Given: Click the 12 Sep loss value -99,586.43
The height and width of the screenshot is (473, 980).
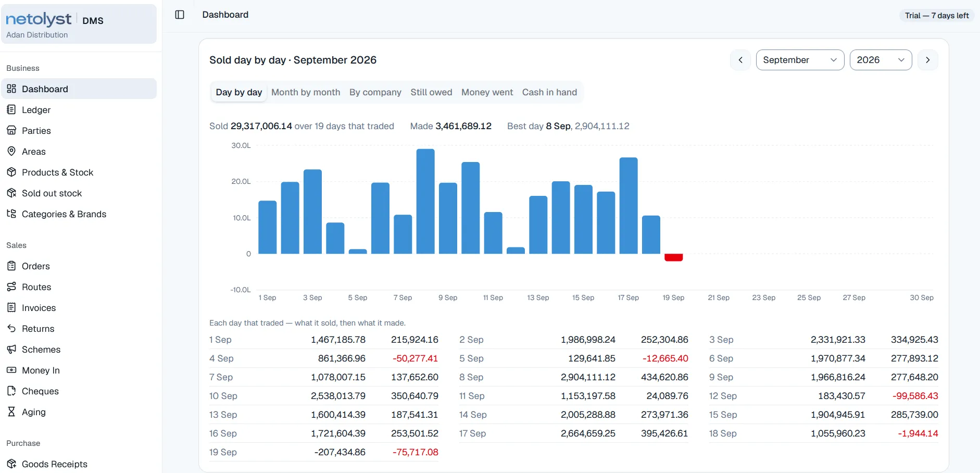Looking at the screenshot, I should (x=915, y=396).
